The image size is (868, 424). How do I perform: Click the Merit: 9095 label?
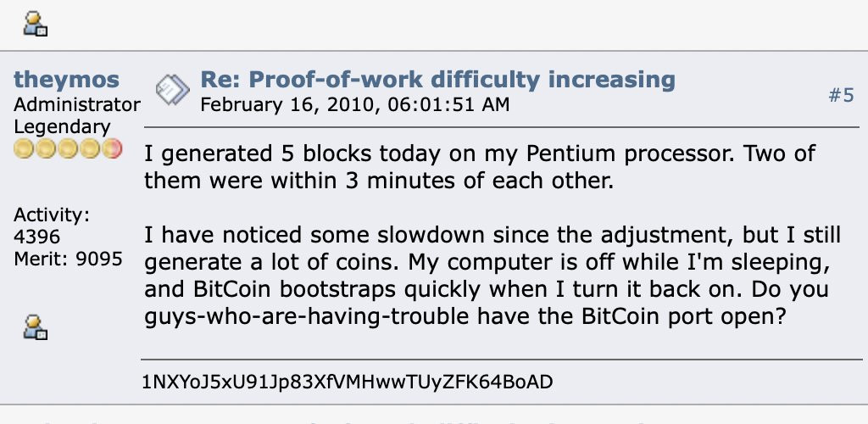[68, 259]
